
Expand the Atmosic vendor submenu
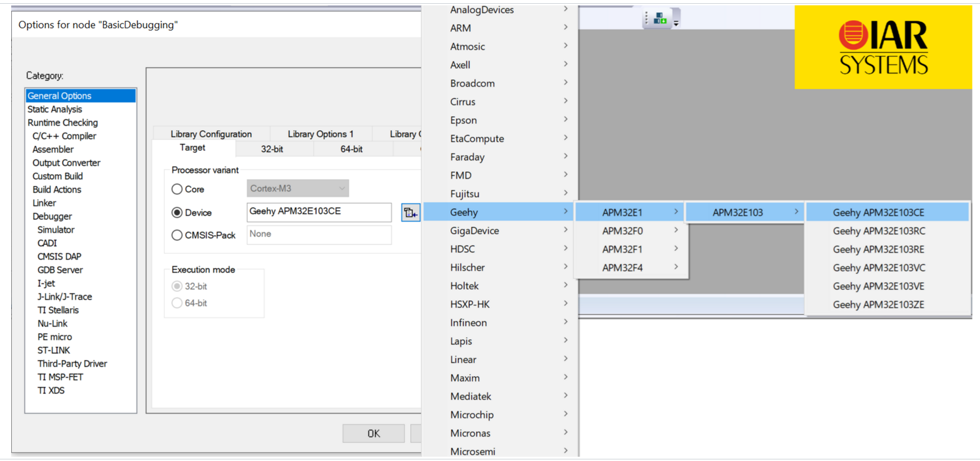(500, 46)
